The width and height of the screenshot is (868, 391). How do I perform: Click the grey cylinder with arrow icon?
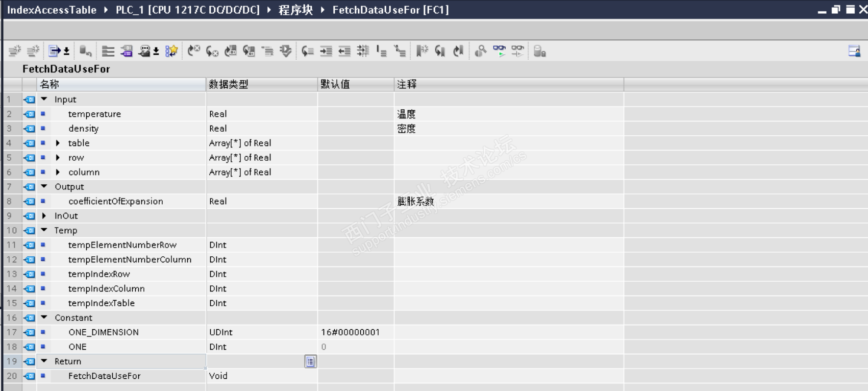coord(85,51)
